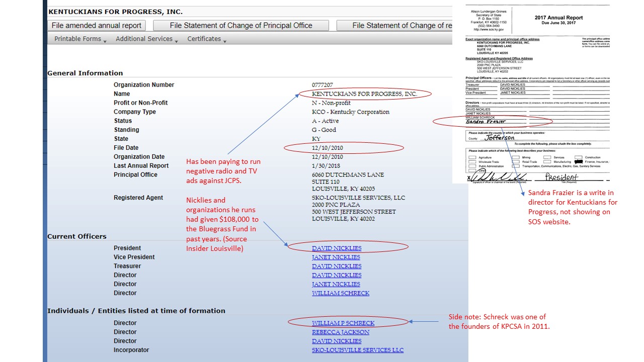Shade the Construction checkbox on annual report
The width and height of the screenshot is (644, 362).
(578, 157)
